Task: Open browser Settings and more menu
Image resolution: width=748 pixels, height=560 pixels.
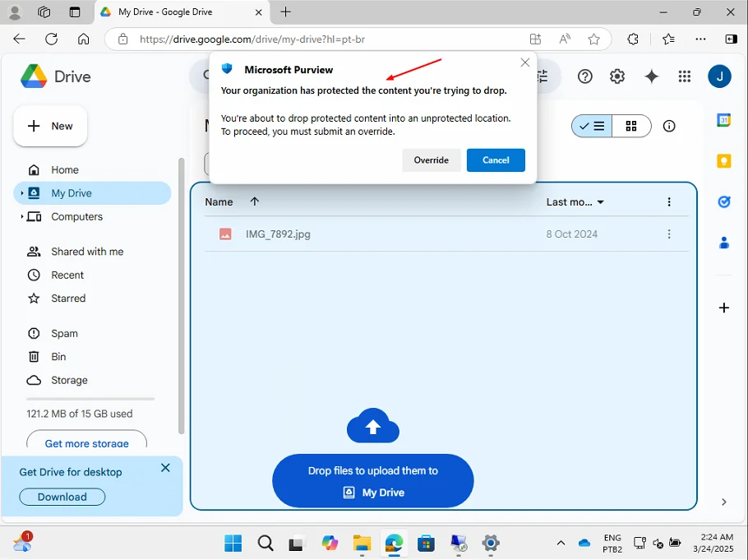Action: click(x=700, y=39)
